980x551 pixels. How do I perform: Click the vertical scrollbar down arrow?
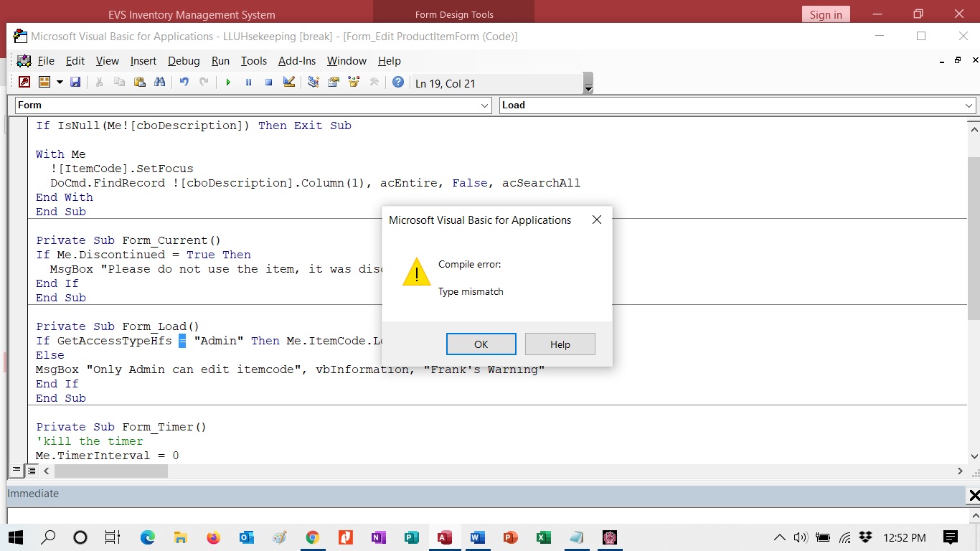point(974,456)
